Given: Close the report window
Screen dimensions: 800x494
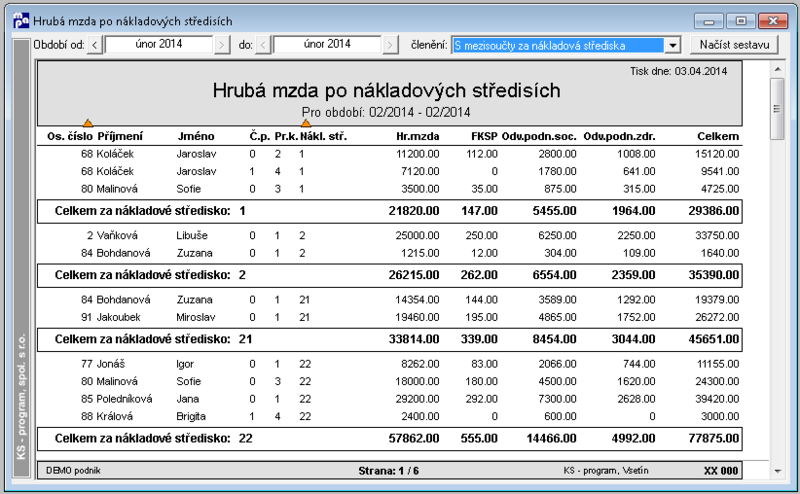Looking at the screenshot, I should point(773,21).
